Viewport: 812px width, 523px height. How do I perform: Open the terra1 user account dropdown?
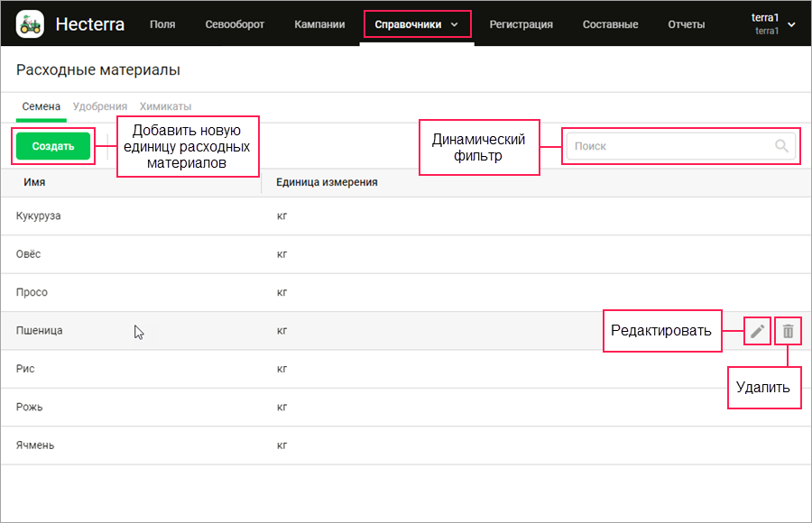coord(771,24)
